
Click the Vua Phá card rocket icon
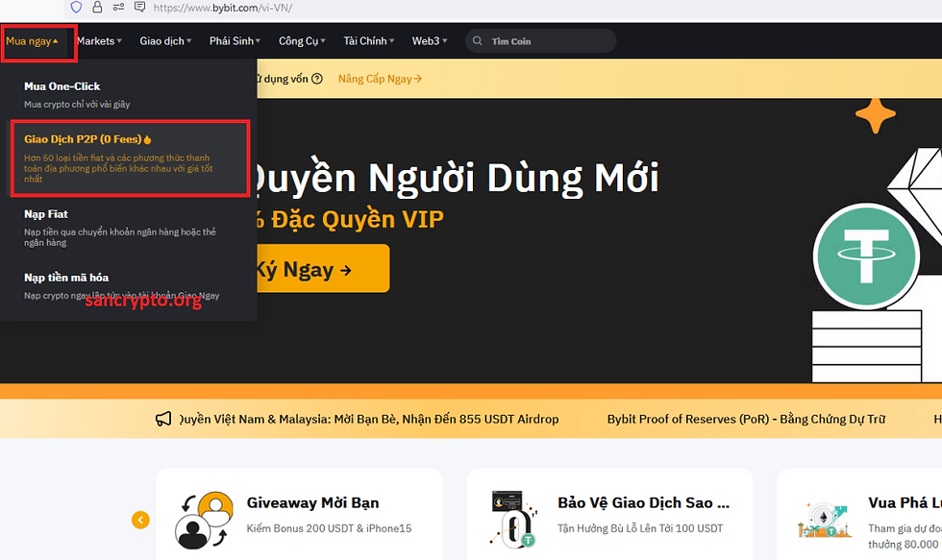coord(825,520)
